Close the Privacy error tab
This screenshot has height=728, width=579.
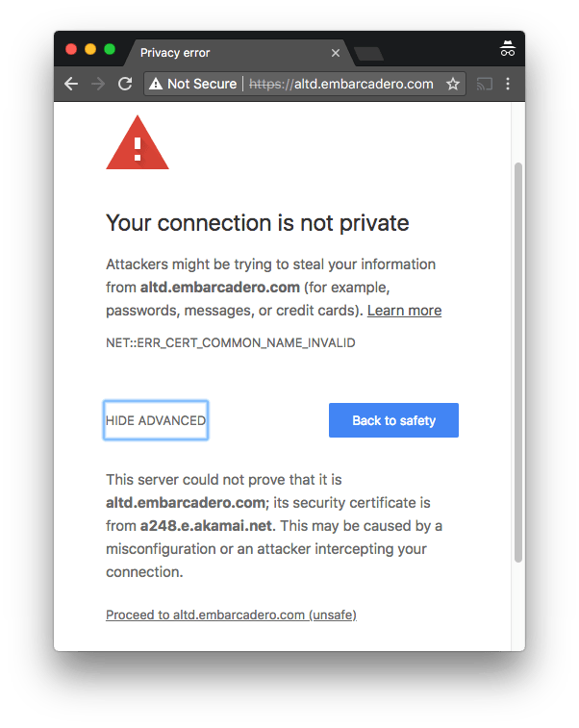[335, 53]
